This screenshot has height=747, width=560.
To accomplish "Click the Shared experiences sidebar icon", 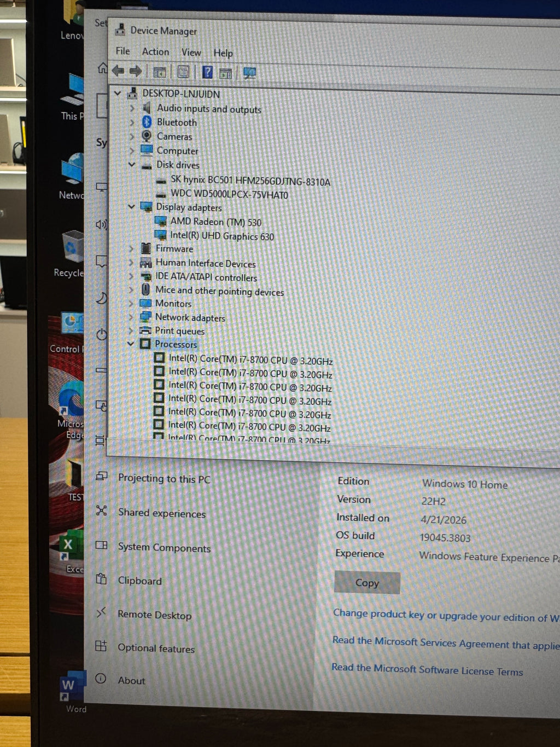I will point(101,511).
